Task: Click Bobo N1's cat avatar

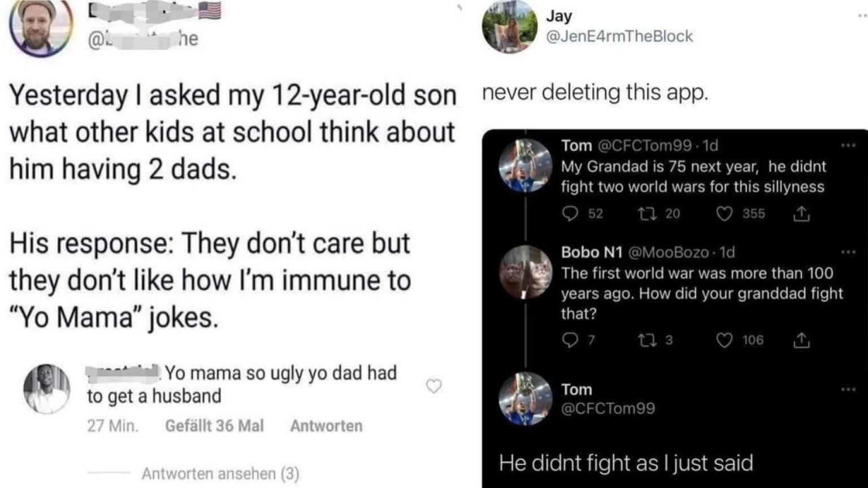Action: 526,272
